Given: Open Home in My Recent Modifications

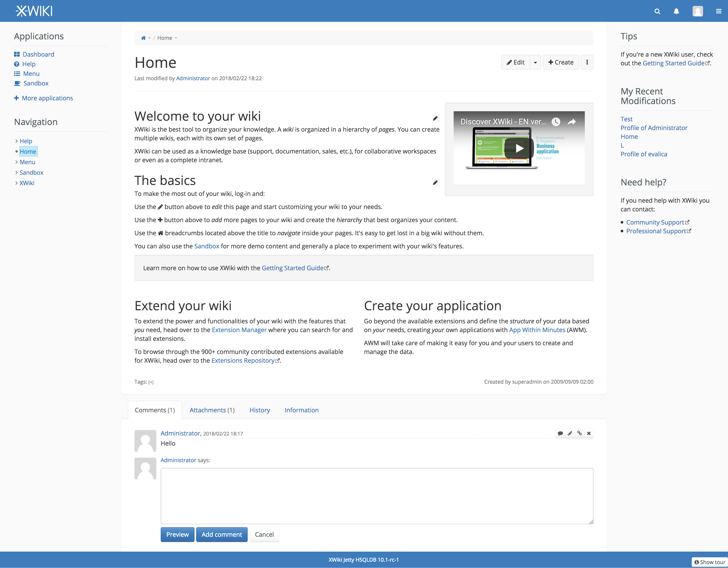Looking at the screenshot, I should (629, 137).
